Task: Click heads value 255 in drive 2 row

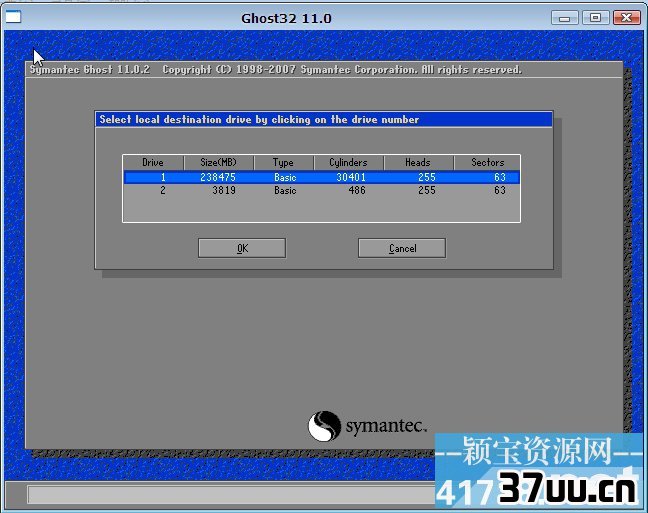Action: click(426, 190)
